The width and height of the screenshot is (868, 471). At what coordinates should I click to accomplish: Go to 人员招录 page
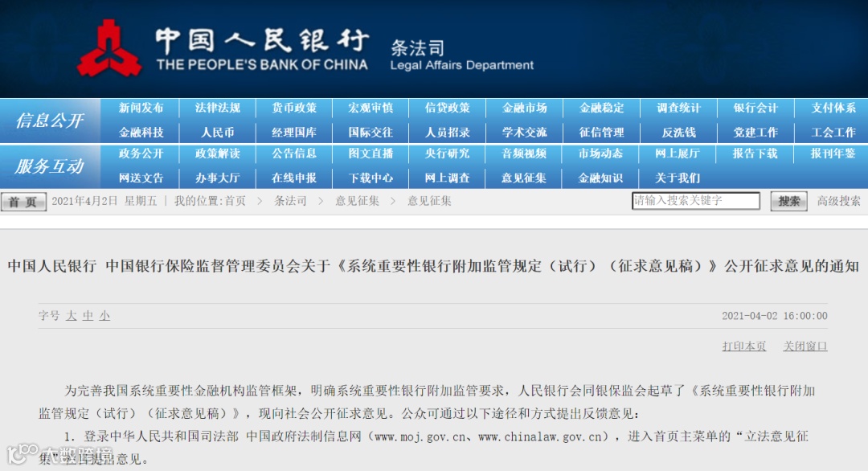tap(448, 133)
